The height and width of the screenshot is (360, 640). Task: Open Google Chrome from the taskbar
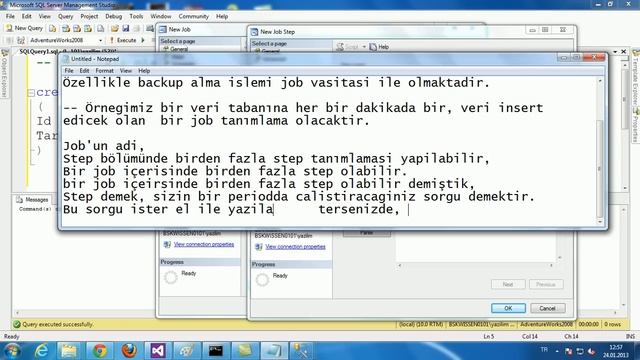pos(99,351)
